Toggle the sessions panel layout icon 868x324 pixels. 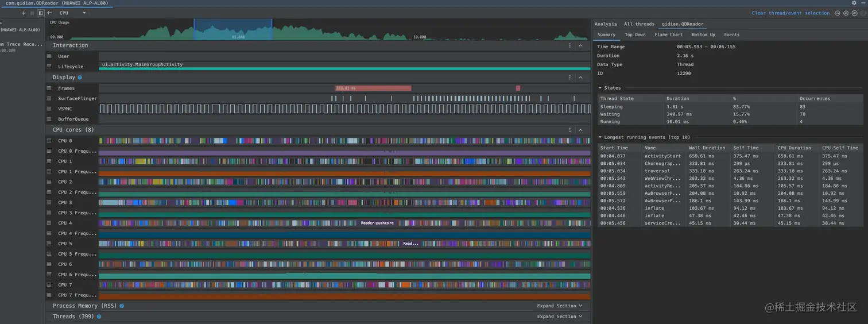click(40, 13)
